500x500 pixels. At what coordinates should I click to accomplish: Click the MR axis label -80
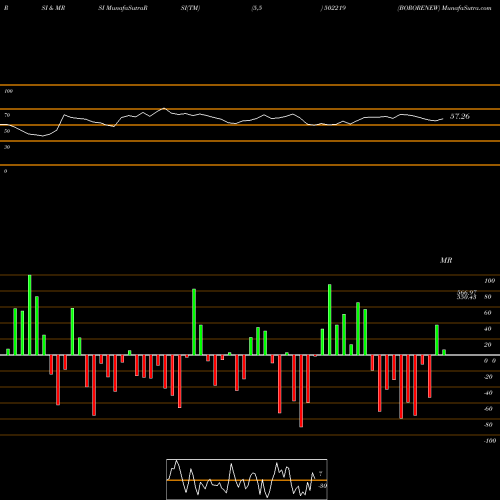[488, 425]
